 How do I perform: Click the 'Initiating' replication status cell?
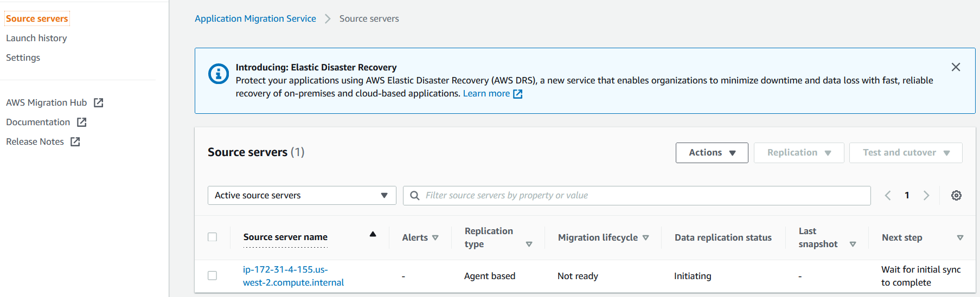[x=693, y=276]
